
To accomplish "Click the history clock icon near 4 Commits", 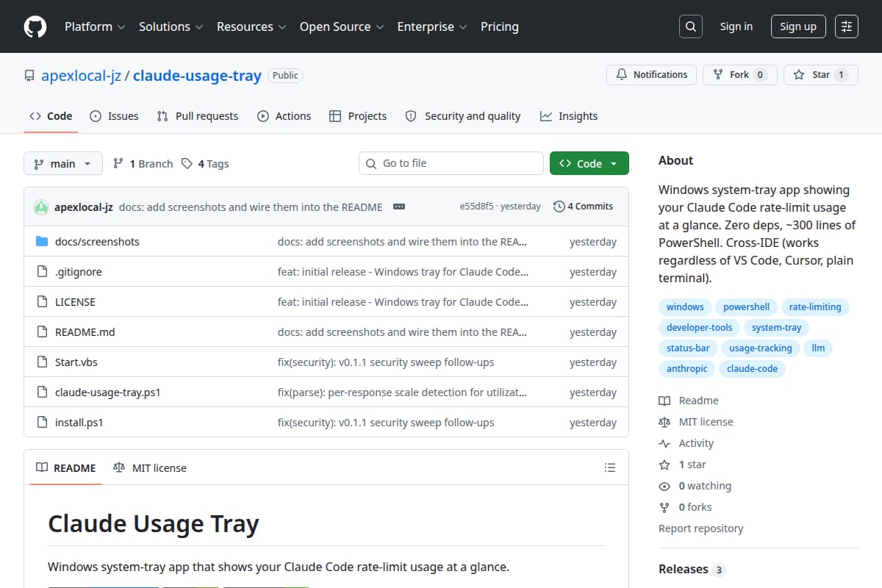I will click(x=559, y=207).
